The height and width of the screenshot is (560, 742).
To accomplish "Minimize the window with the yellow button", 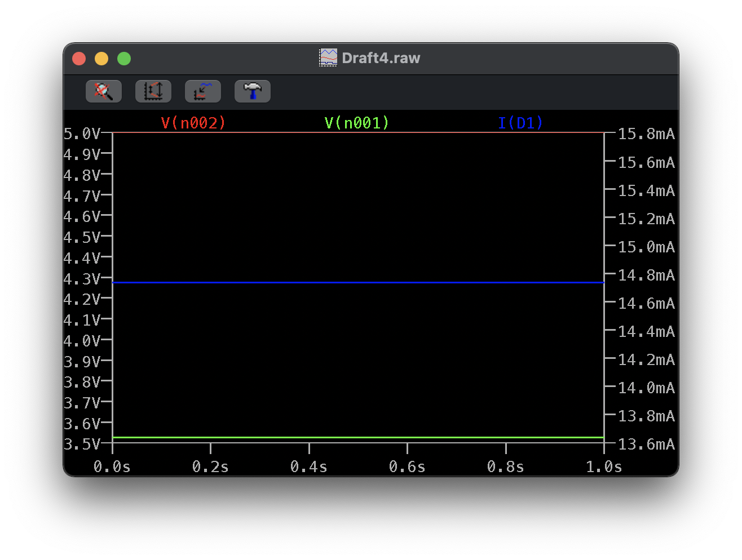I will point(101,59).
